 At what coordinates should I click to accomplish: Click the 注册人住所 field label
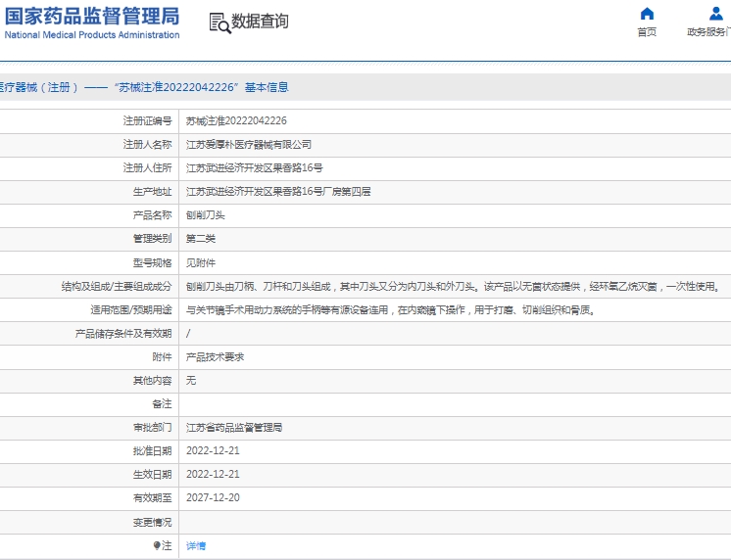point(147,167)
